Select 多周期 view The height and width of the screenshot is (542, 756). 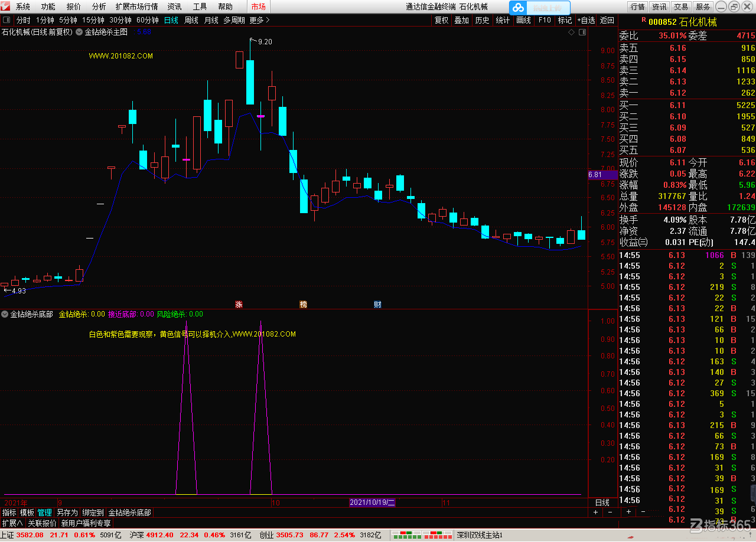tap(234, 19)
